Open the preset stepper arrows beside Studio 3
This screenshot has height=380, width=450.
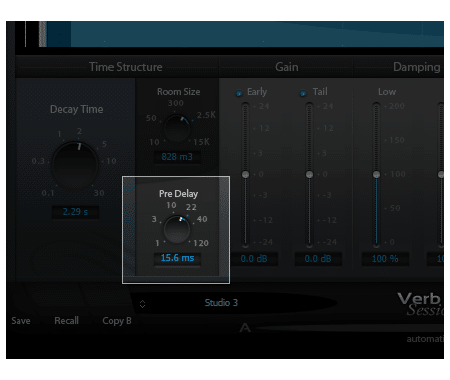click(x=142, y=304)
